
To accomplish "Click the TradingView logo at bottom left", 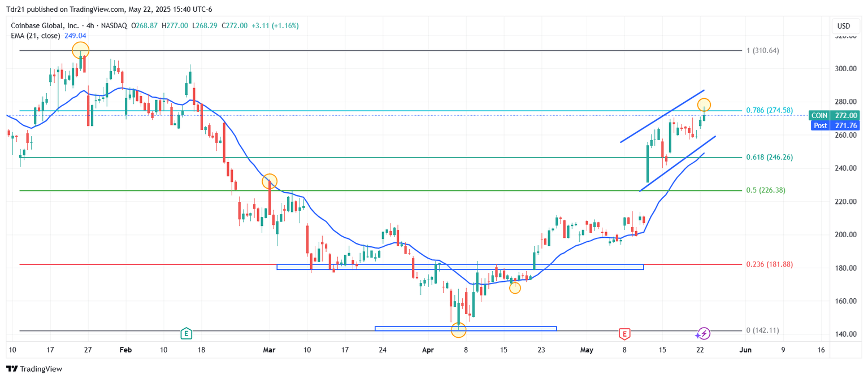I will (x=34, y=369).
